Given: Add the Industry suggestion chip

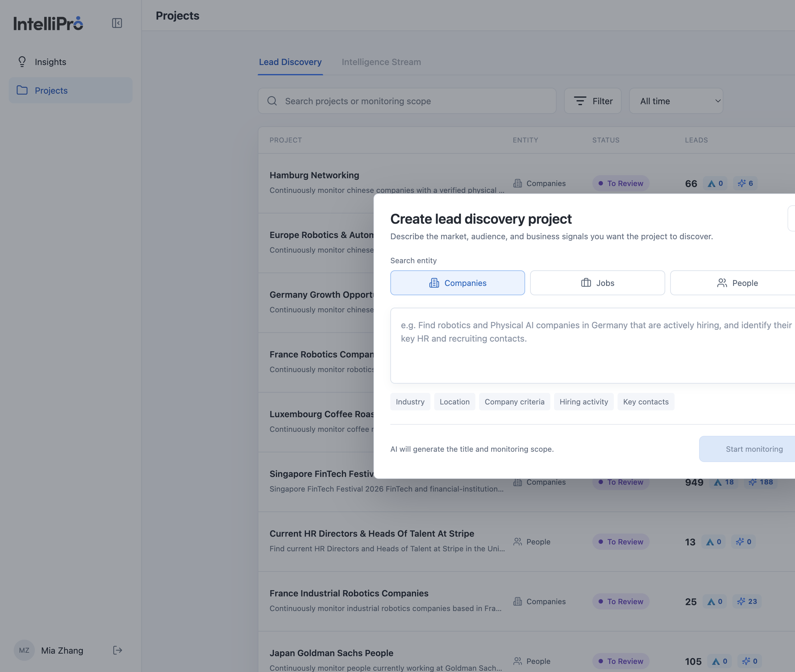Looking at the screenshot, I should pyautogui.click(x=410, y=402).
